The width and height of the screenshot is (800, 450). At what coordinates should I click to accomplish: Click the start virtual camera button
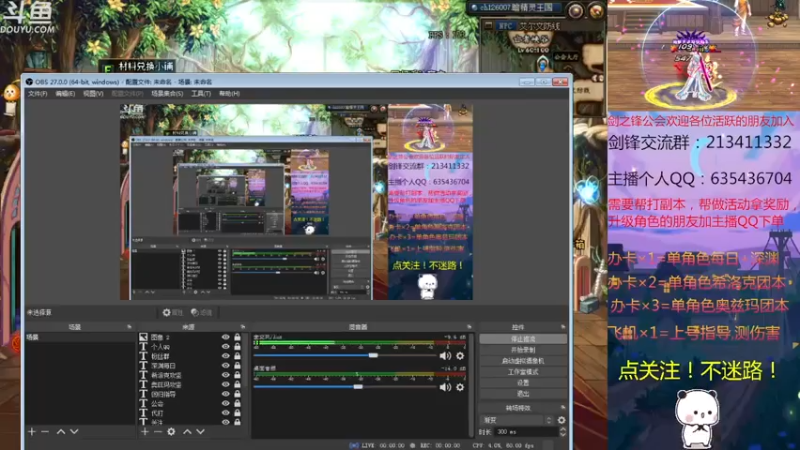(x=523, y=361)
